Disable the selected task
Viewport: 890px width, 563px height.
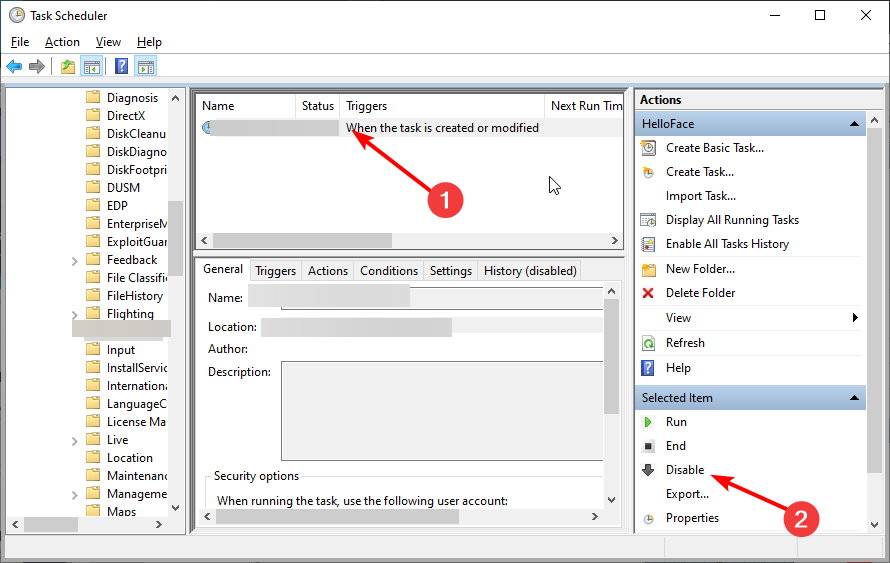(x=685, y=470)
